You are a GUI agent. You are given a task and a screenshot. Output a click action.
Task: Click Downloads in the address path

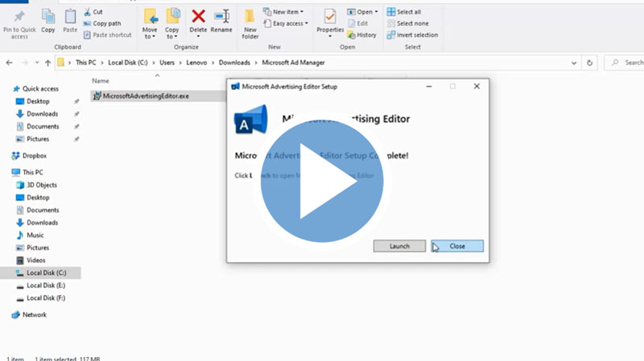(x=234, y=63)
